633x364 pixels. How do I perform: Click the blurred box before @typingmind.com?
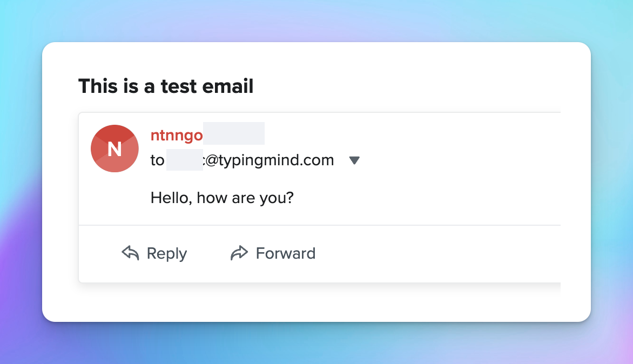185,160
